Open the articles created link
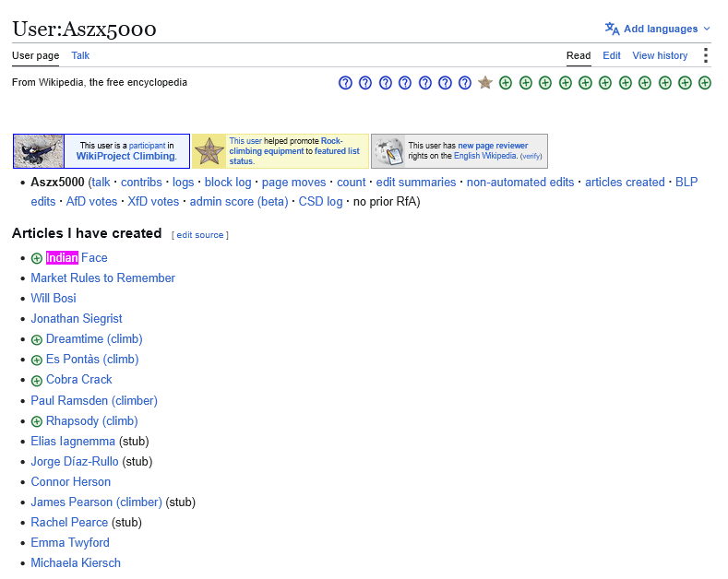 625,183
